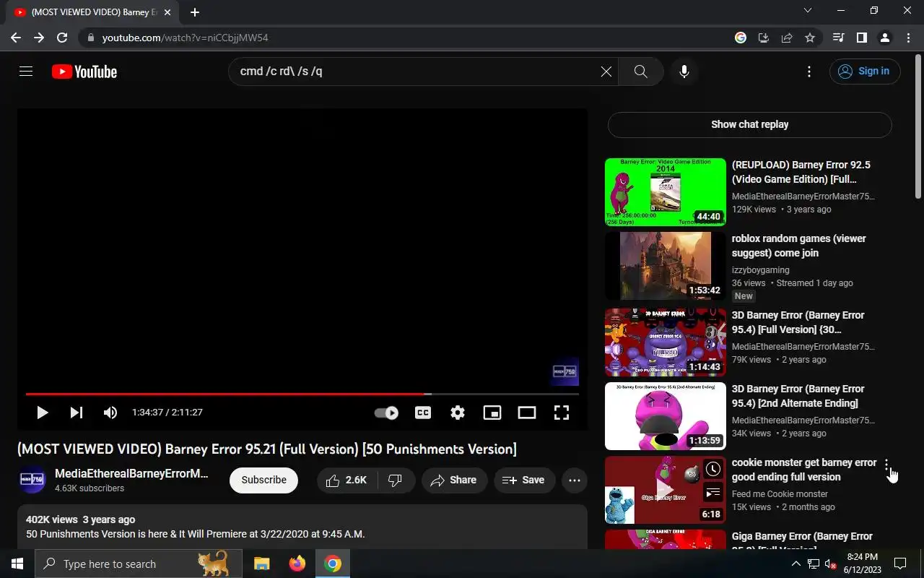Open Chrome tab search chevron

pos(808,11)
